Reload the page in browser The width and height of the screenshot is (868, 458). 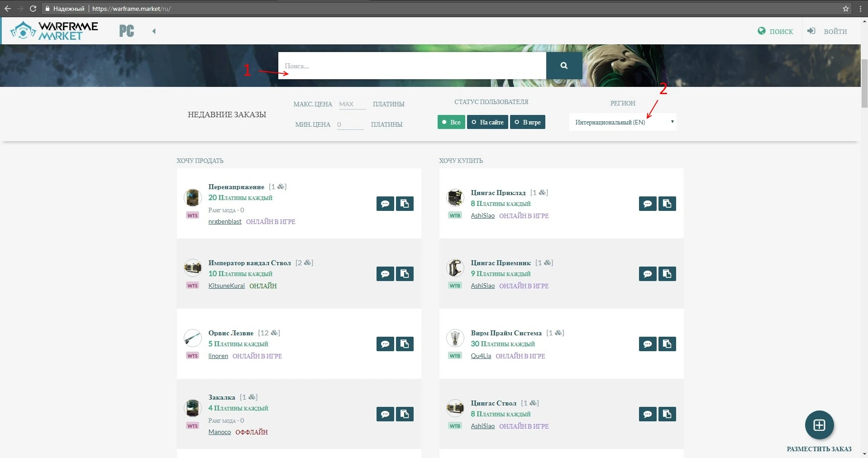click(33, 9)
